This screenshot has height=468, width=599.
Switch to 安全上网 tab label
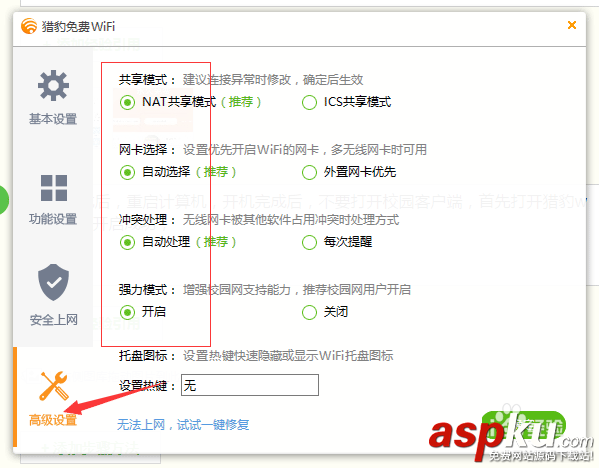pyautogui.click(x=53, y=319)
